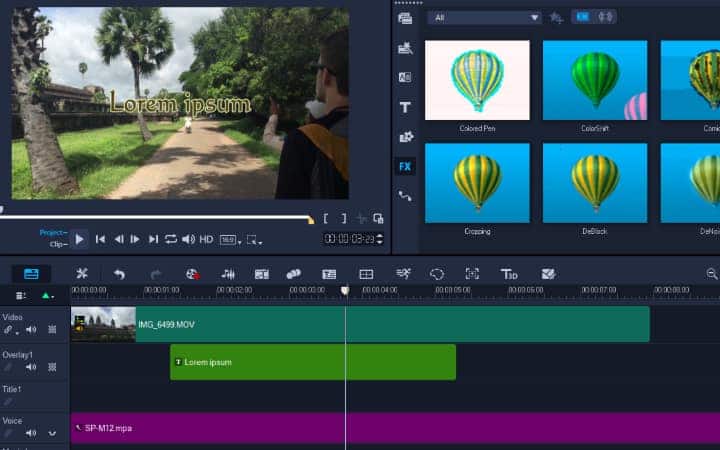The height and width of the screenshot is (450, 720).
Task: Mute the Video track audio
Action: coord(31,329)
